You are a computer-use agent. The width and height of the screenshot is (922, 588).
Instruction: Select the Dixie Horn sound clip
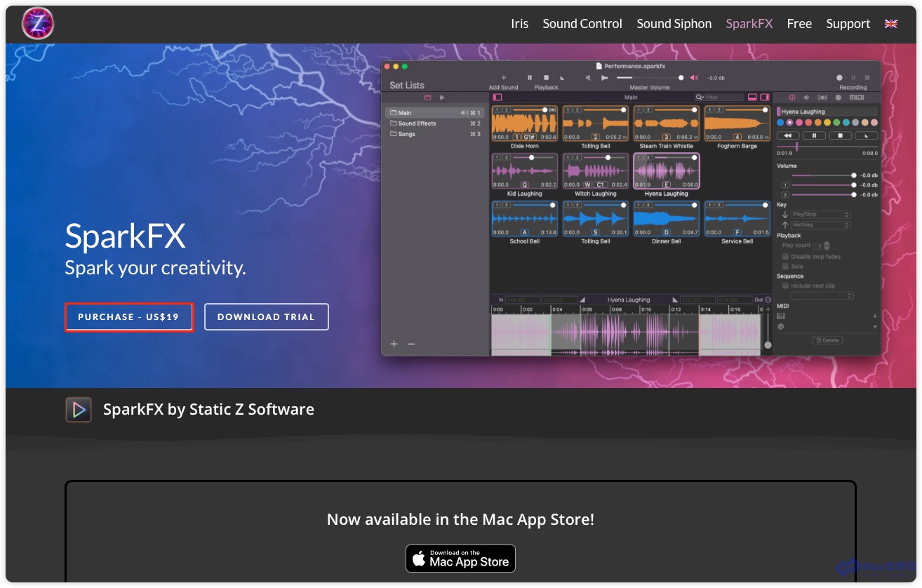click(525, 123)
